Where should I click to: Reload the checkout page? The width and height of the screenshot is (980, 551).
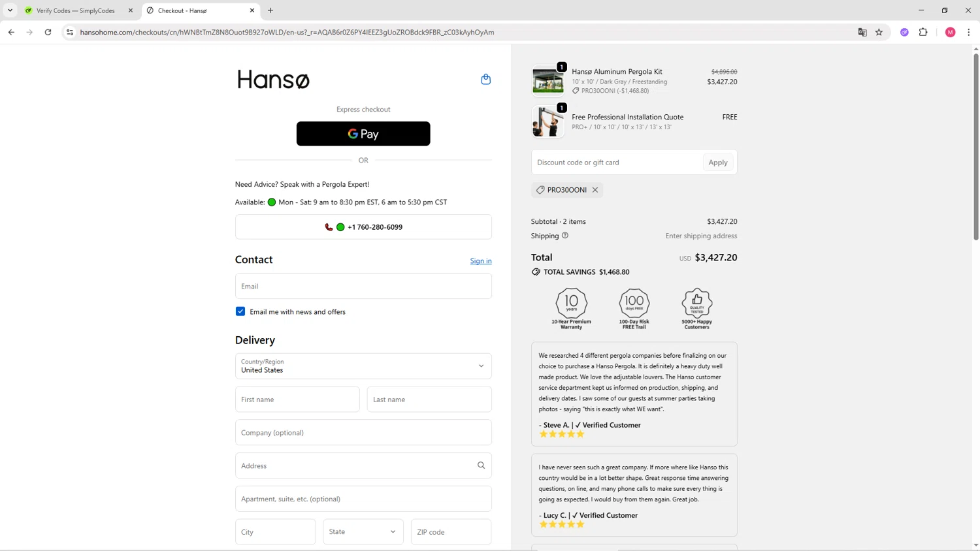pyautogui.click(x=48, y=32)
